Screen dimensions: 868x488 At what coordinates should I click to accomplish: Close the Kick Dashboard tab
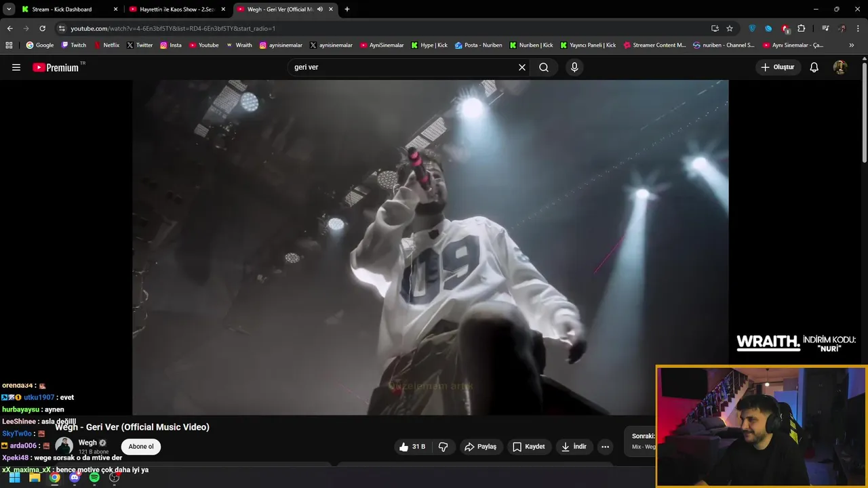tap(115, 9)
